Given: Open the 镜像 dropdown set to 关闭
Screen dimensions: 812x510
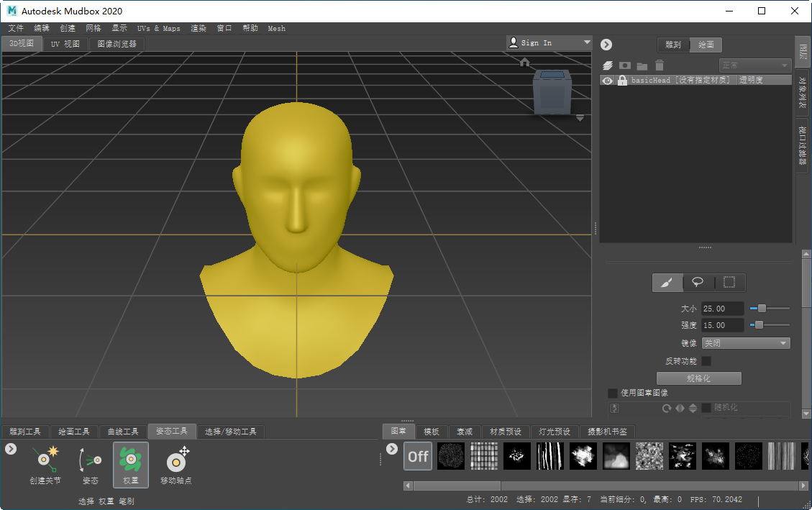Looking at the screenshot, I should point(746,343).
